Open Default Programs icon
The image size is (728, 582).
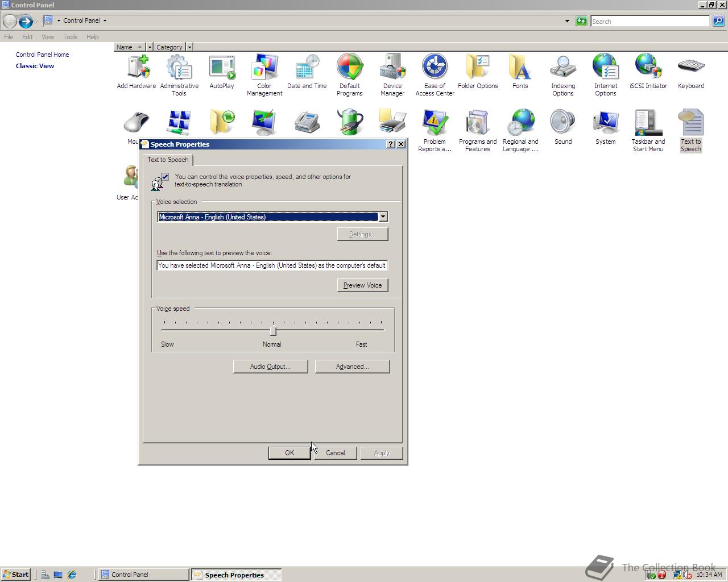point(350,76)
